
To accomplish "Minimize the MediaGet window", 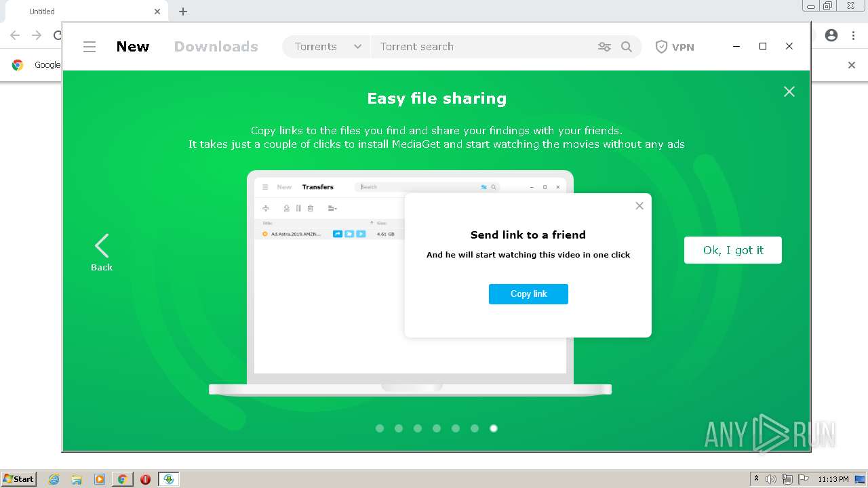I will 736,46.
